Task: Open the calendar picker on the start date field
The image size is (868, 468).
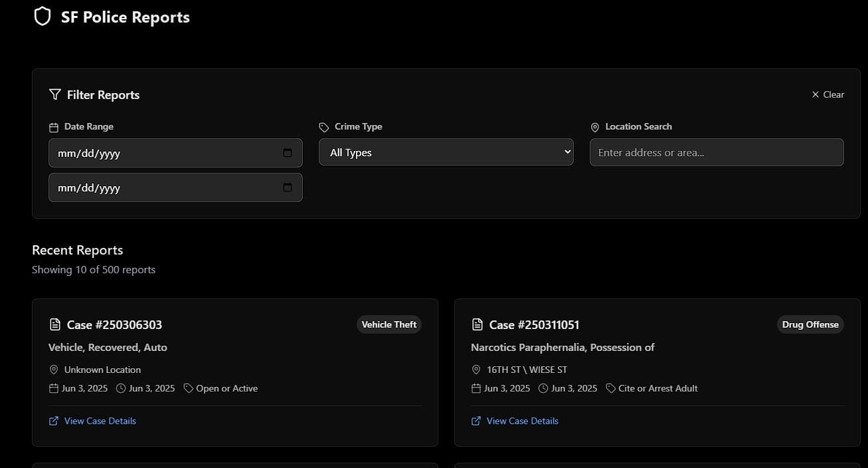Action: point(288,152)
